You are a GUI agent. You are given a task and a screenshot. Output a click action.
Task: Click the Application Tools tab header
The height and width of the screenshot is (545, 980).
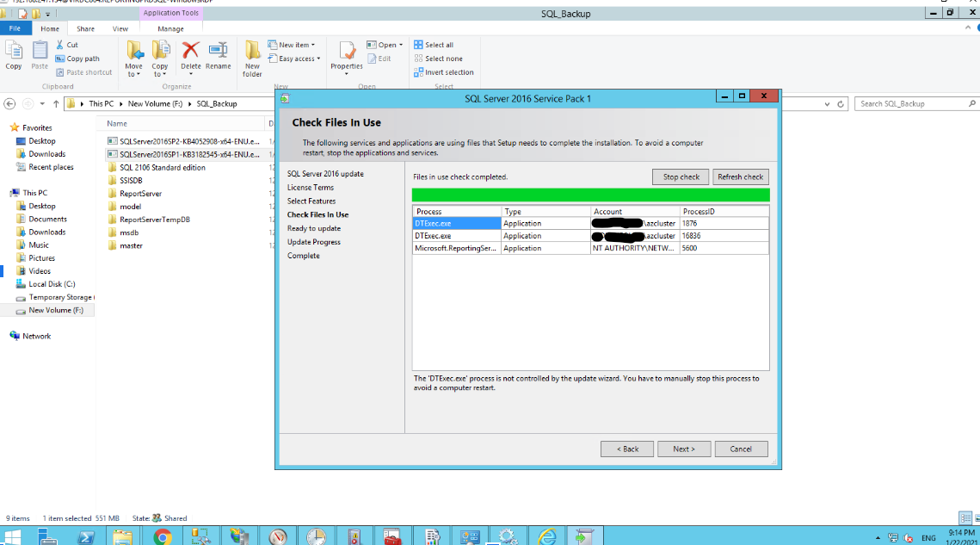pos(170,13)
